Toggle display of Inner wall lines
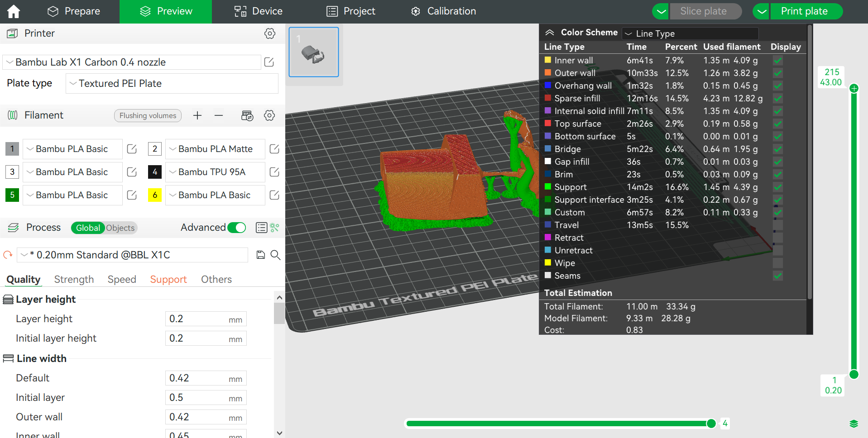Screen dimensions: 868x438 pos(778,60)
